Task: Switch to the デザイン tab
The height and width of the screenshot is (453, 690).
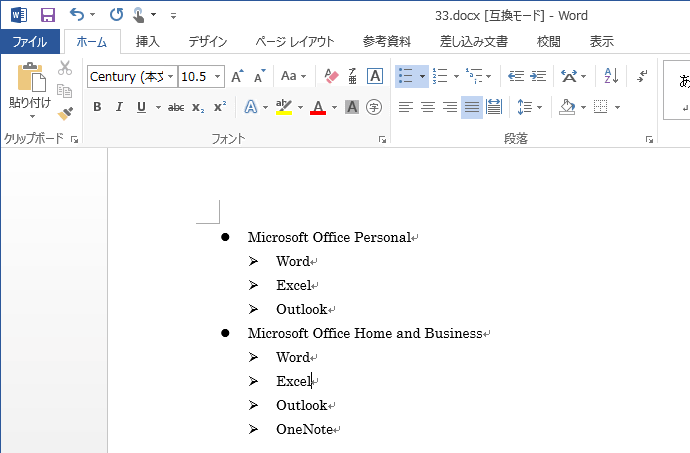Action: [x=208, y=42]
